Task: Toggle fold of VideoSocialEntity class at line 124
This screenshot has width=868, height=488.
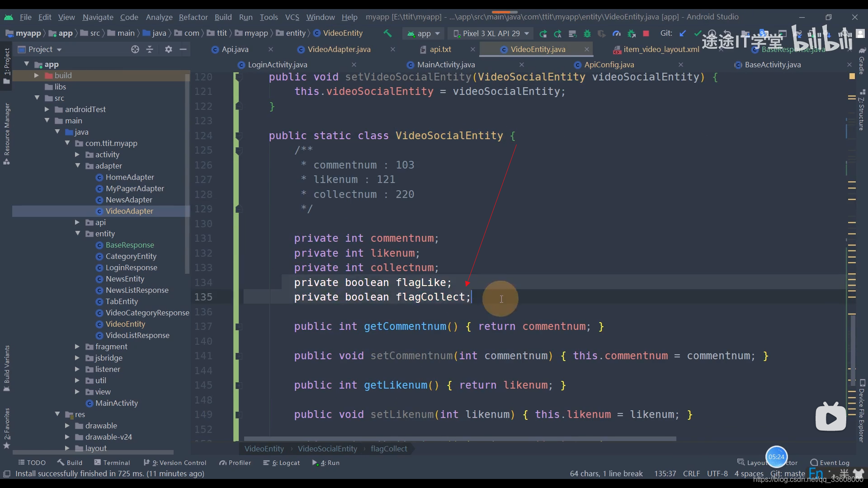Action: (239, 136)
